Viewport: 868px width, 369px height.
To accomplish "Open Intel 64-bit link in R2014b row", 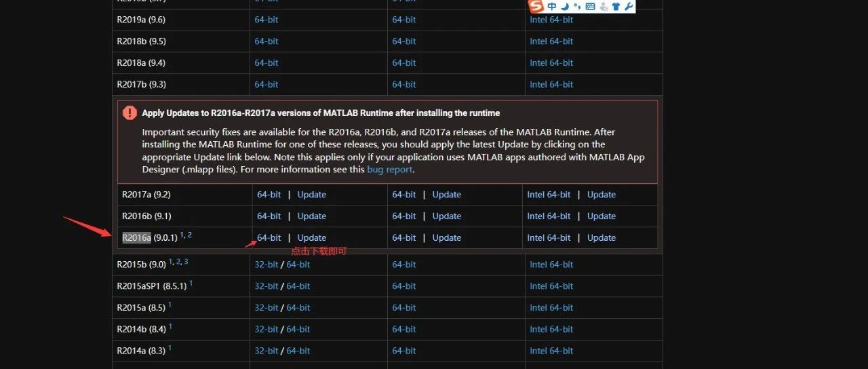I will [551, 330].
